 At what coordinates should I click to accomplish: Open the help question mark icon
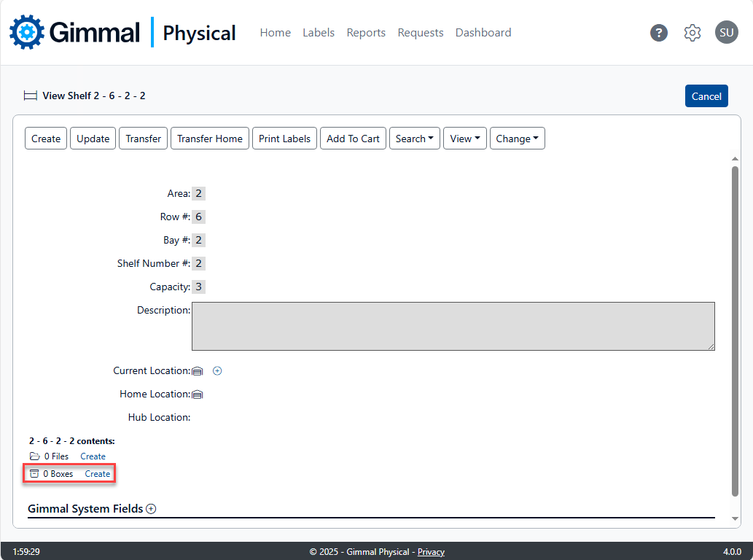[x=659, y=33]
